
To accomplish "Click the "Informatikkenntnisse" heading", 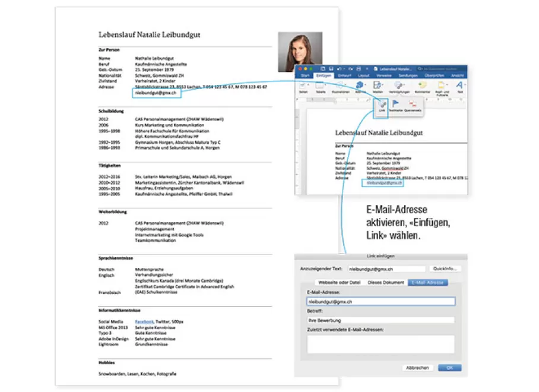I will (120, 310).
